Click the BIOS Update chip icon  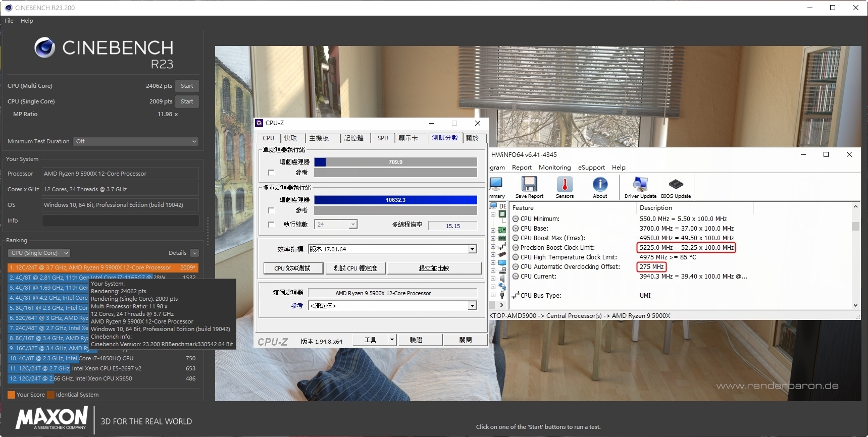coord(676,187)
